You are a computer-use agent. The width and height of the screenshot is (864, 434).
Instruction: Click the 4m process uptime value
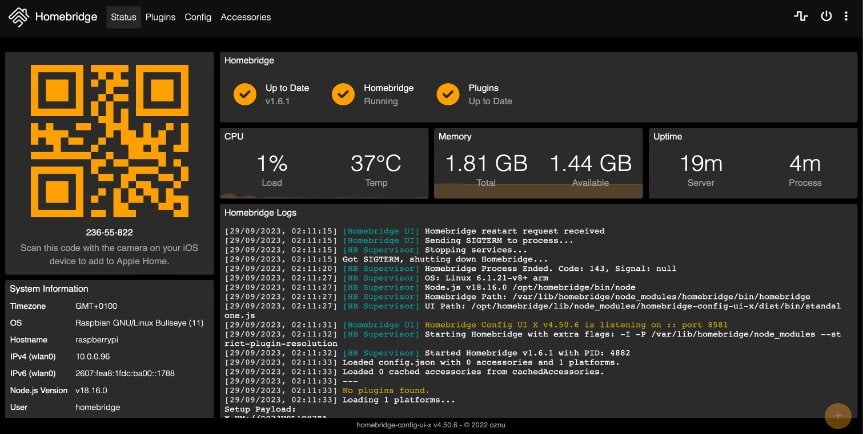(x=805, y=164)
